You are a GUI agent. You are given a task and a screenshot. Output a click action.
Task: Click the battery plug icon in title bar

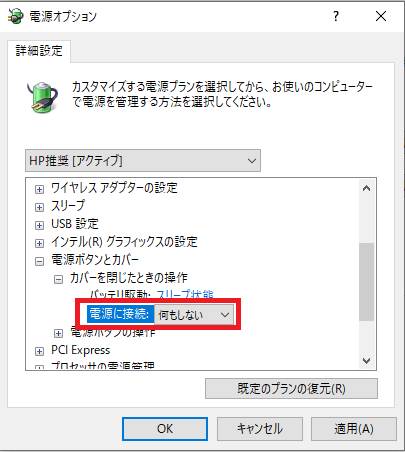pos(16,16)
